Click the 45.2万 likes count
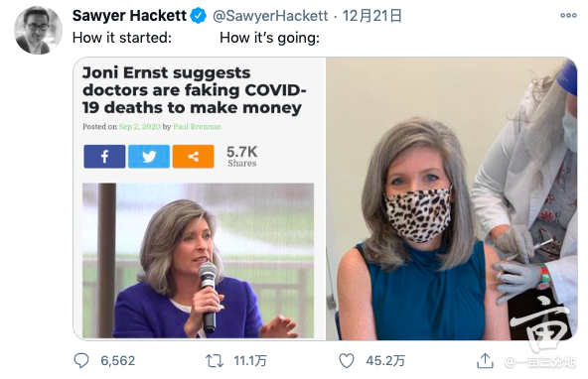Viewport: 588px width, 379px height. point(385,361)
